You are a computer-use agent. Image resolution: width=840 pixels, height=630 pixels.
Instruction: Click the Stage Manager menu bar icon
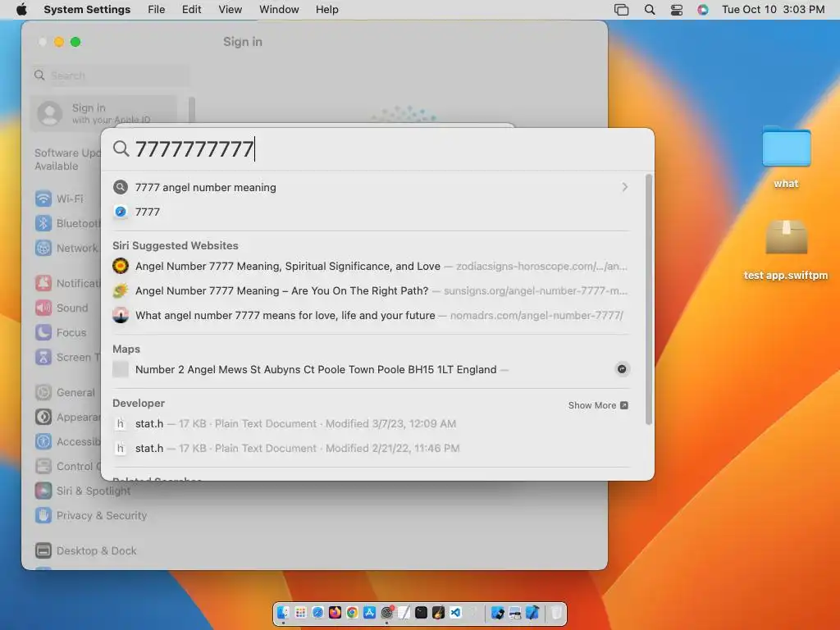622,10
